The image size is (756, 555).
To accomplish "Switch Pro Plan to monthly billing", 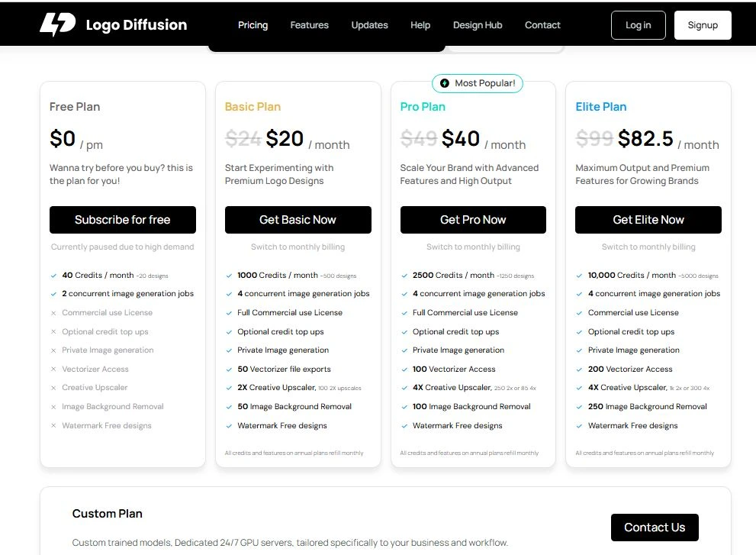I will point(473,247).
